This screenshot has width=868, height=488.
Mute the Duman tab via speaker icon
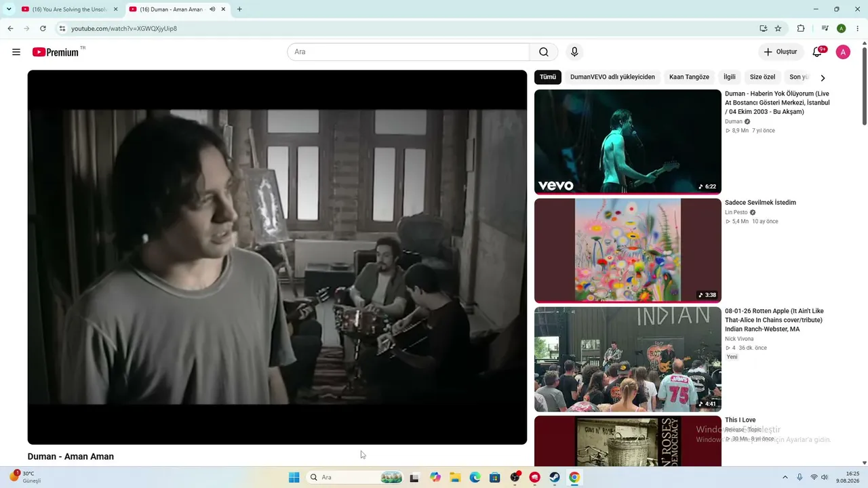(212, 9)
